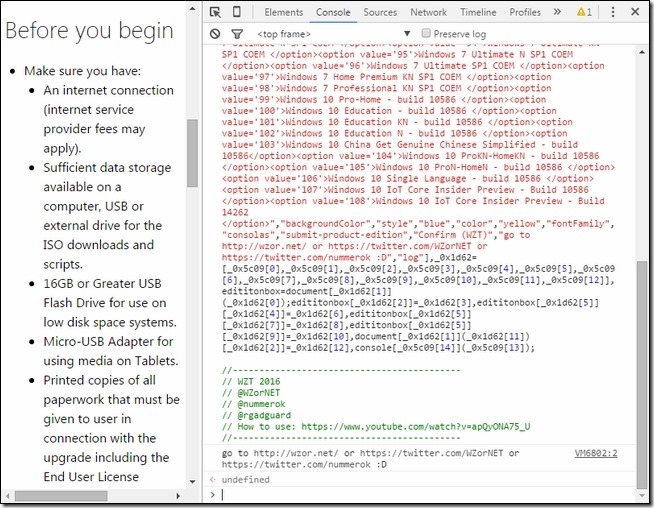654x508 pixels.
Task: Click the page vertical scrollbar down arrow
Action: pyautogui.click(x=192, y=481)
